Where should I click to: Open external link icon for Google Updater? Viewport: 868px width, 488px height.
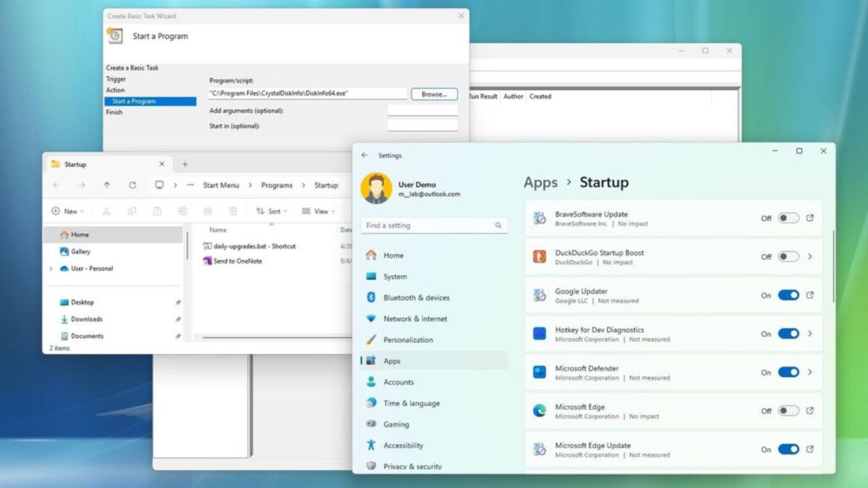click(x=810, y=295)
